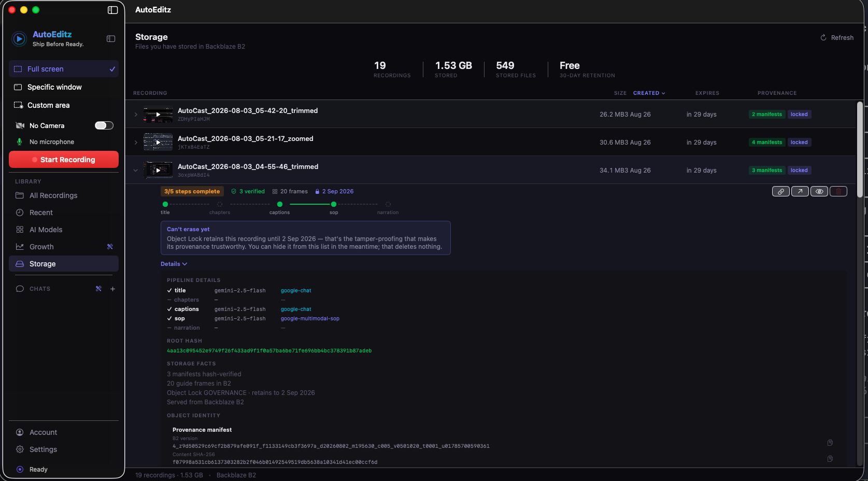868x481 pixels.
Task: Play the 05-42-20_trimmed recording thumbnail
Action: (x=158, y=115)
